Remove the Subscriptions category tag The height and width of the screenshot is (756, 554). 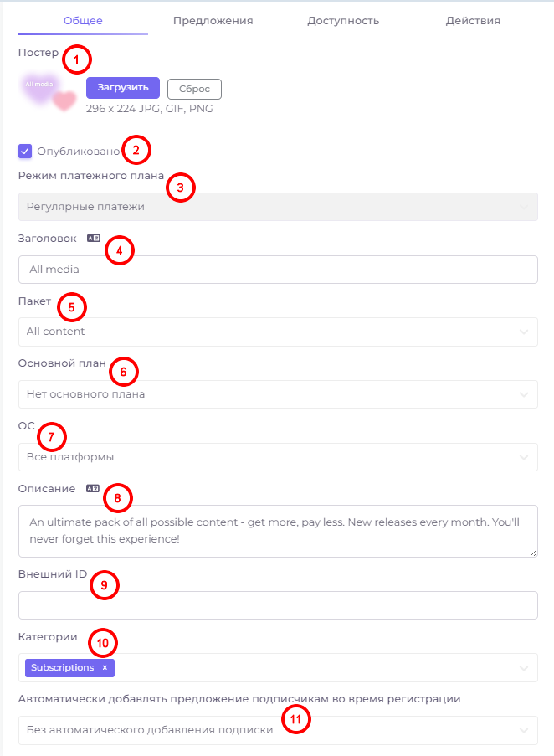(105, 668)
